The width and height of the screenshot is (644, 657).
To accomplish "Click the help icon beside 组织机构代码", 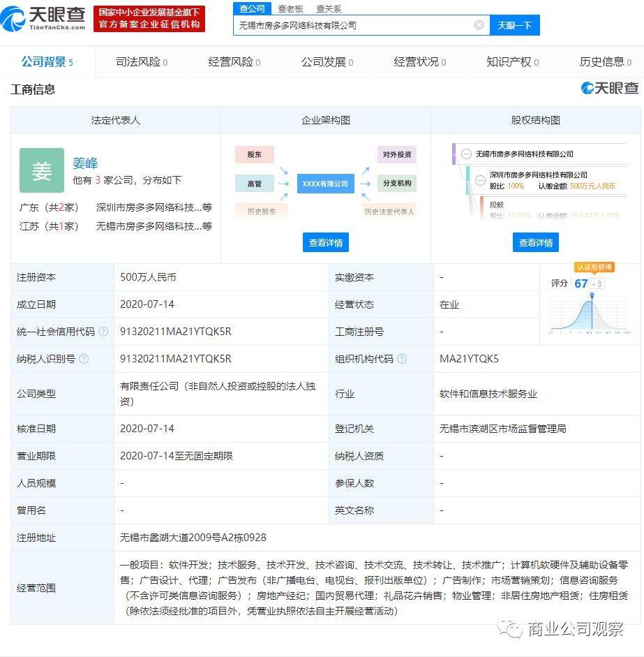I will [x=402, y=359].
